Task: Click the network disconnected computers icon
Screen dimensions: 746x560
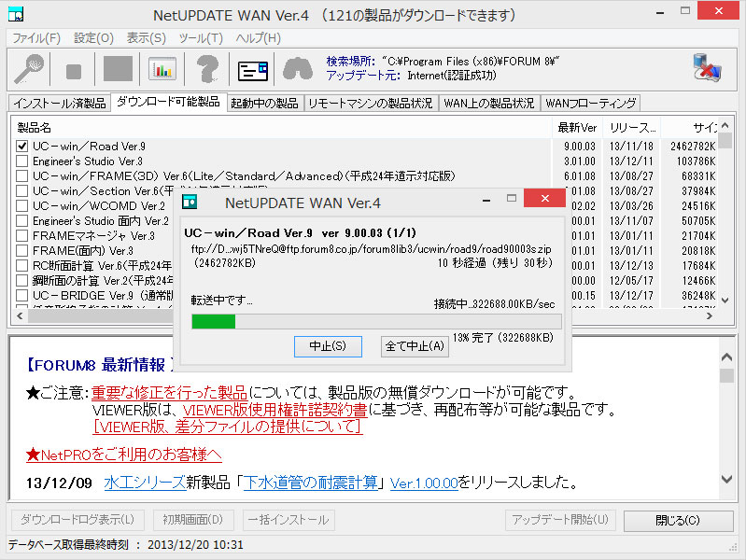Action: [707, 67]
